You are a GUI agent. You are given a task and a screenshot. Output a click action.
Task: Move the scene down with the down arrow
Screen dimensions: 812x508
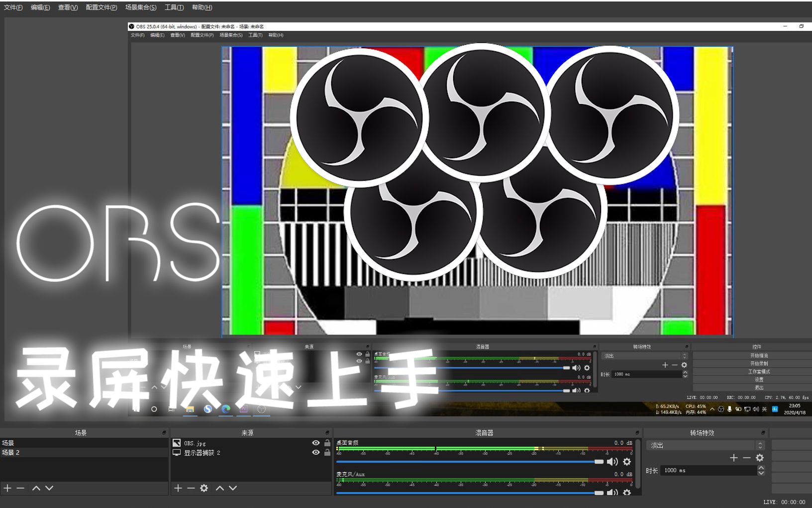pos(49,488)
